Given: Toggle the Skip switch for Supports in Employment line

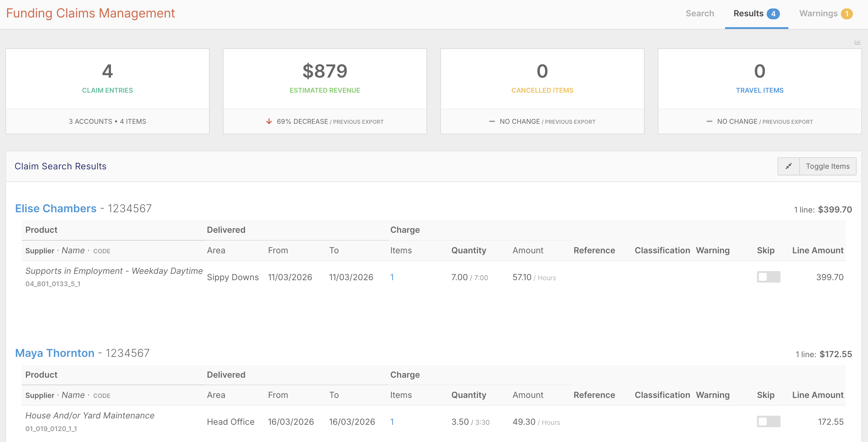Looking at the screenshot, I should pyautogui.click(x=768, y=277).
